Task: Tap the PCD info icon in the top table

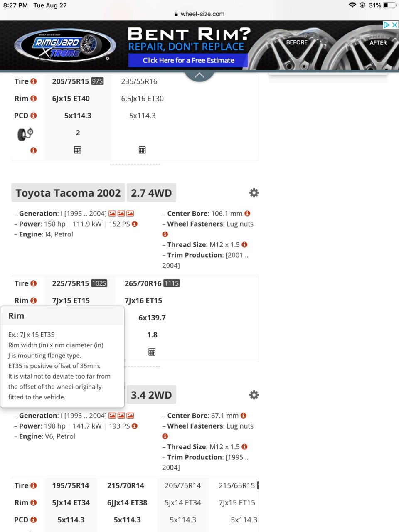Action: (x=34, y=116)
